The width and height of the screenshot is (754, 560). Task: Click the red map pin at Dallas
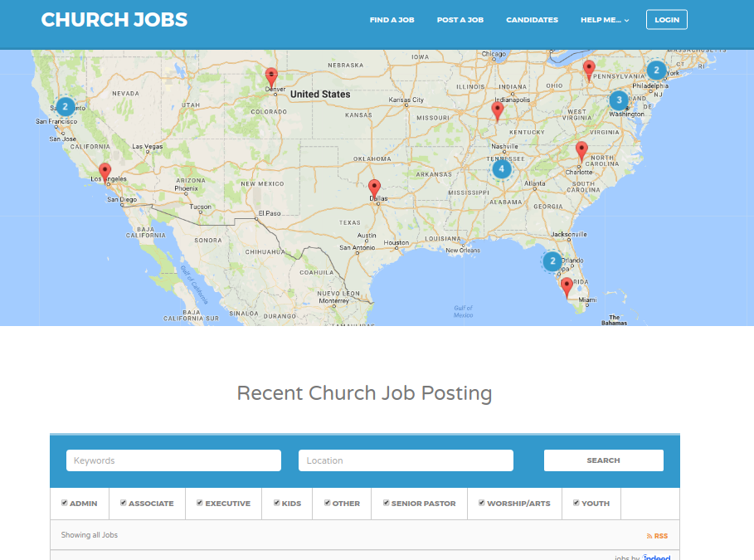pyautogui.click(x=374, y=189)
